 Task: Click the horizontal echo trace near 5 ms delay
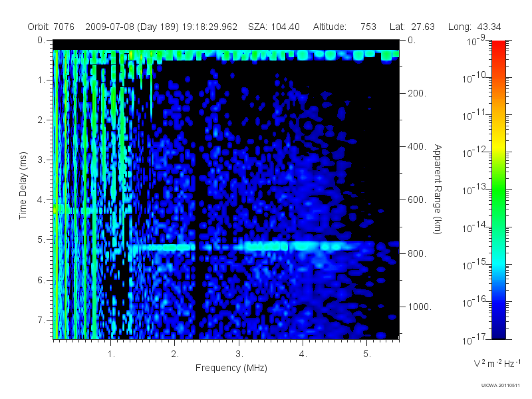[251, 246]
